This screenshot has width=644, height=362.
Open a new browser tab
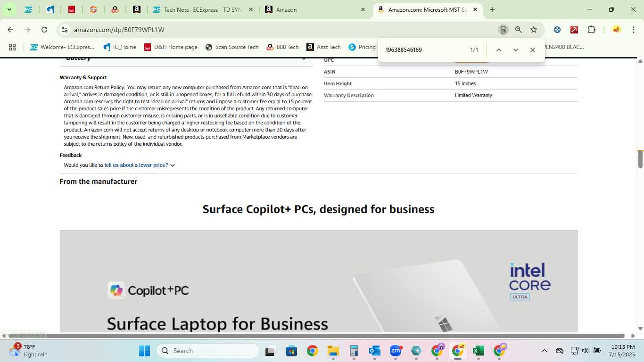[492, 9]
